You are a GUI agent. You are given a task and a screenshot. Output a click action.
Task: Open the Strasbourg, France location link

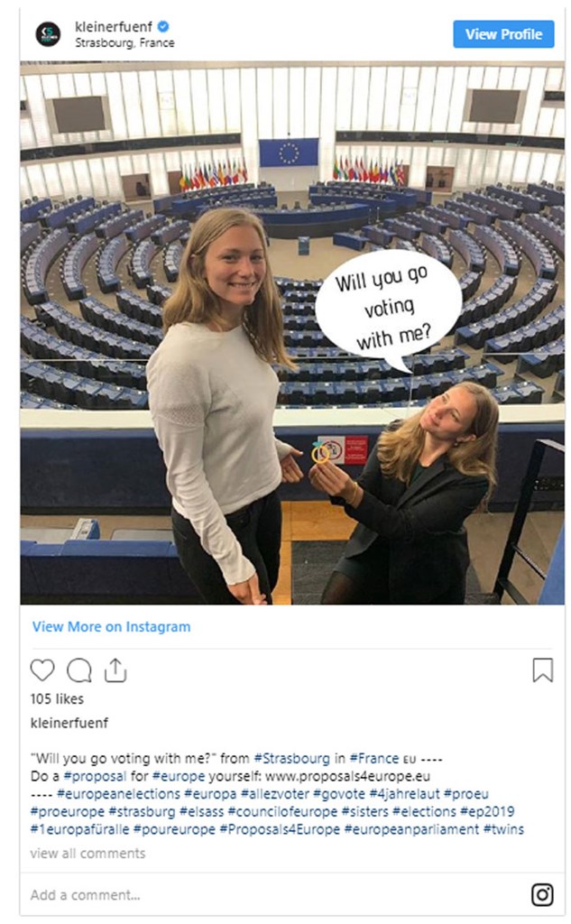tap(124, 43)
